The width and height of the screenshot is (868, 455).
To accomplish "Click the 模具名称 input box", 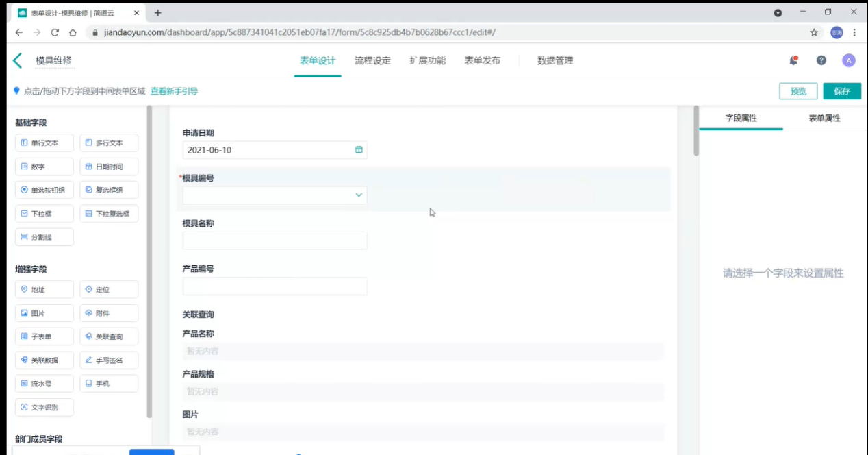I will click(274, 241).
